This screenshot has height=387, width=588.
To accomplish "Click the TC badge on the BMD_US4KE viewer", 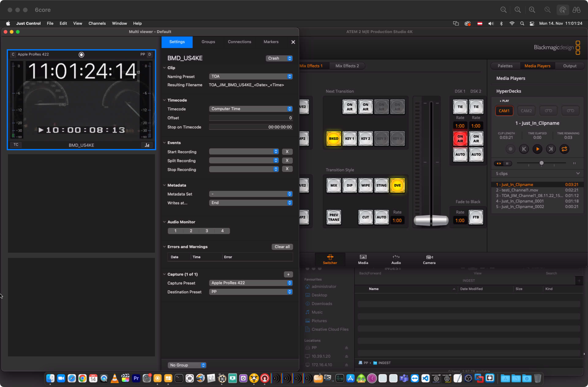I will click(16, 145).
